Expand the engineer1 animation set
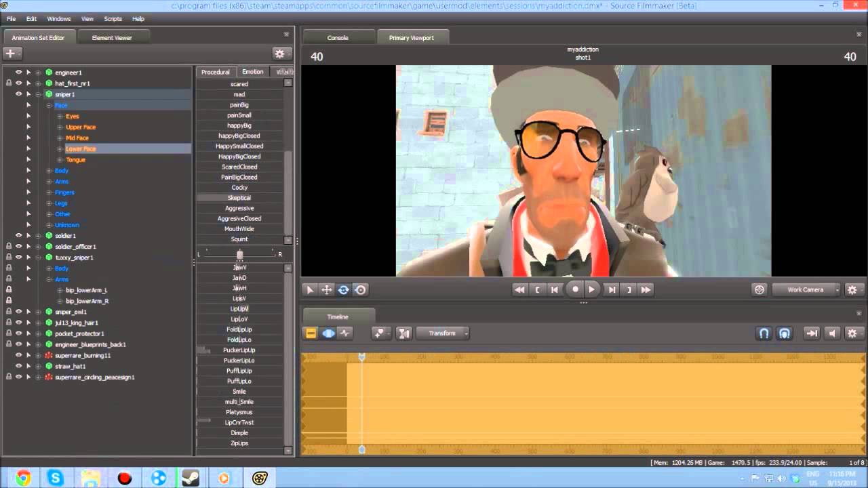This screenshot has height=488, width=868. point(39,73)
